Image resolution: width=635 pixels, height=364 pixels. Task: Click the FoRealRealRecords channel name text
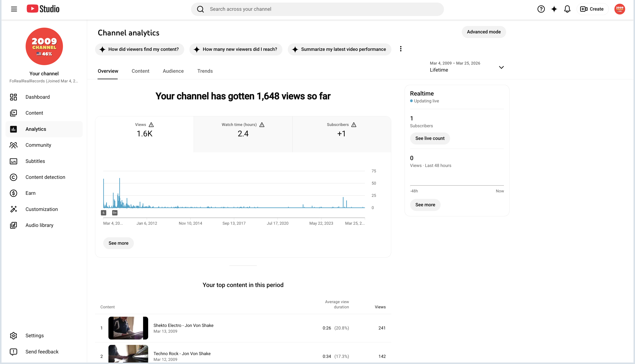pos(44,81)
